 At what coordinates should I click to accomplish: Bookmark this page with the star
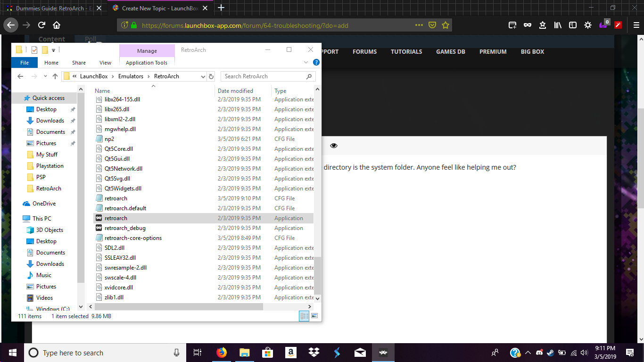[x=445, y=25]
